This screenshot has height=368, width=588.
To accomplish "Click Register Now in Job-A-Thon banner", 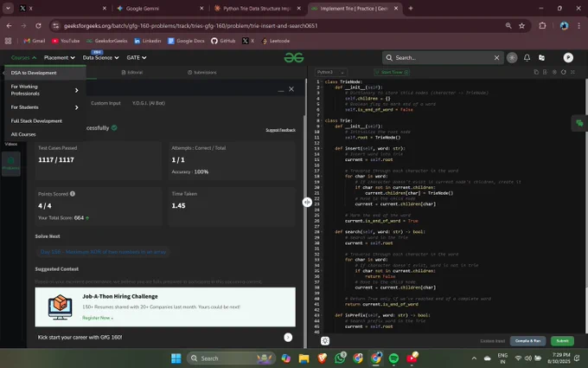I will tap(97, 318).
